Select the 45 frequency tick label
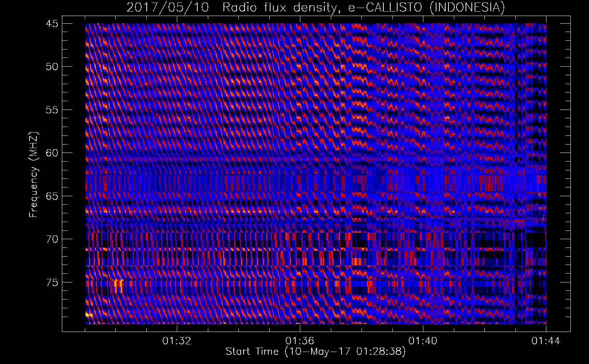Screen dimensions: 589x364 [52, 24]
